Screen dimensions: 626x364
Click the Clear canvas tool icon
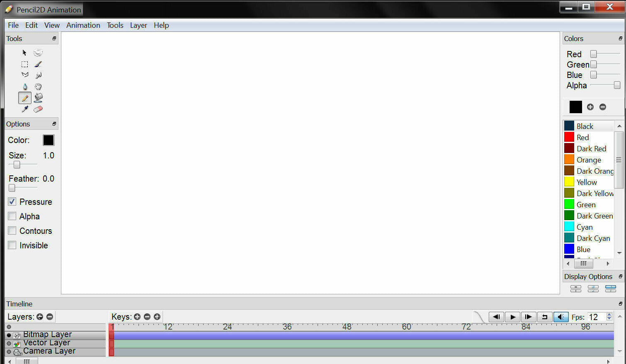pos(38,53)
